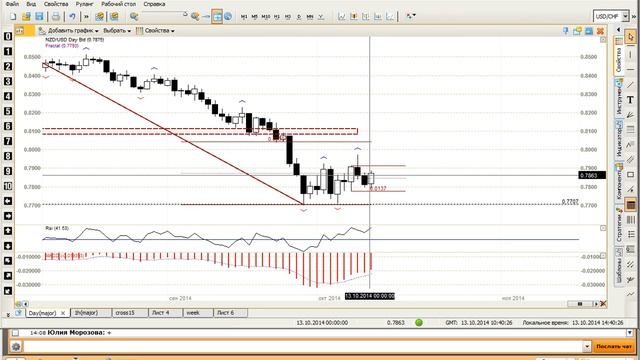Collapse the right side panel with the arrow

(x=618, y=29)
